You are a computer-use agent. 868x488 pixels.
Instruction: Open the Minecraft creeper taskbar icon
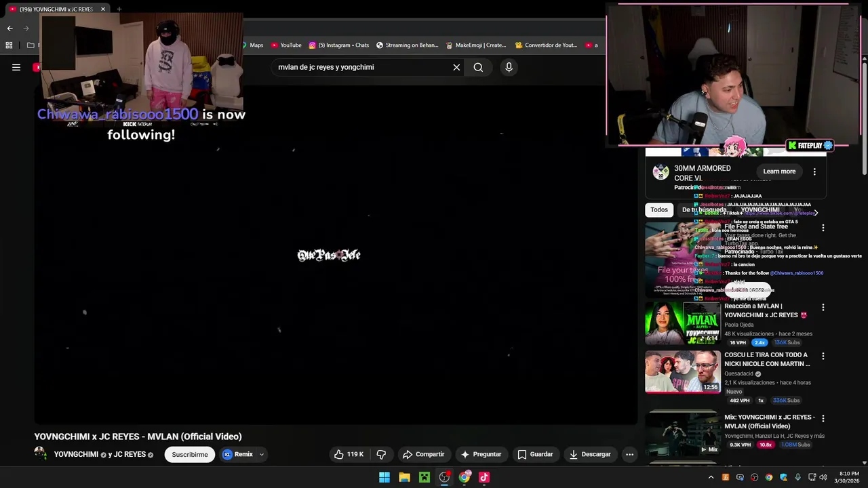click(424, 477)
